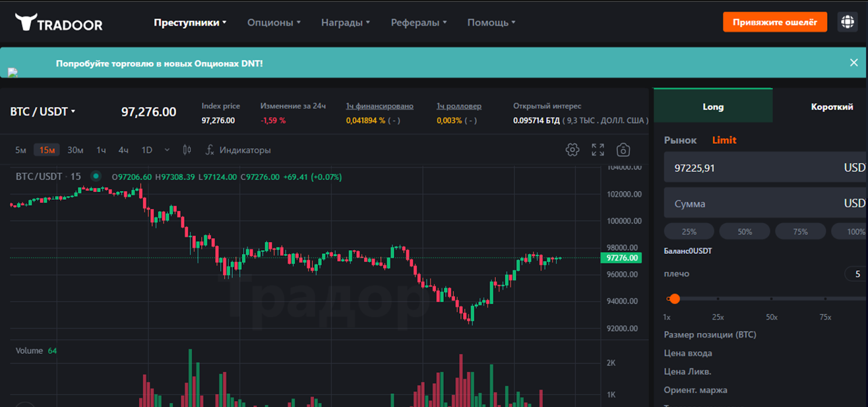This screenshot has height=407, width=868.
Task: Click the Volume 64 indicator label
Action: pyautogui.click(x=36, y=351)
